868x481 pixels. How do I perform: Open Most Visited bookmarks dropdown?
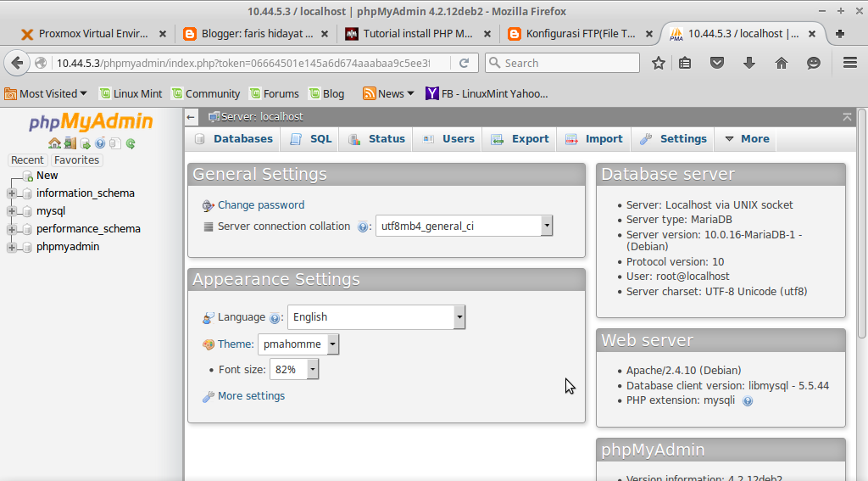click(x=46, y=93)
